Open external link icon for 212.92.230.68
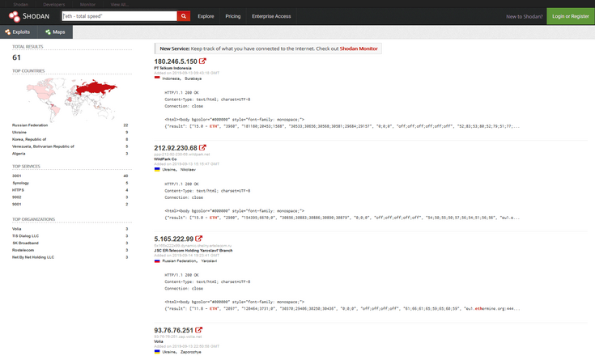The height and width of the screenshot is (364, 595). pyautogui.click(x=202, y=147)
